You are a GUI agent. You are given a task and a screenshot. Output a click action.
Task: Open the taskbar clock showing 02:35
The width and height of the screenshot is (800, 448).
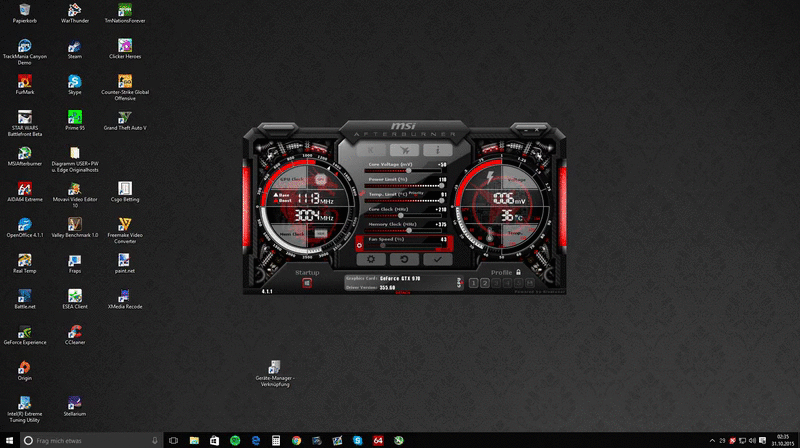point(783,440)
